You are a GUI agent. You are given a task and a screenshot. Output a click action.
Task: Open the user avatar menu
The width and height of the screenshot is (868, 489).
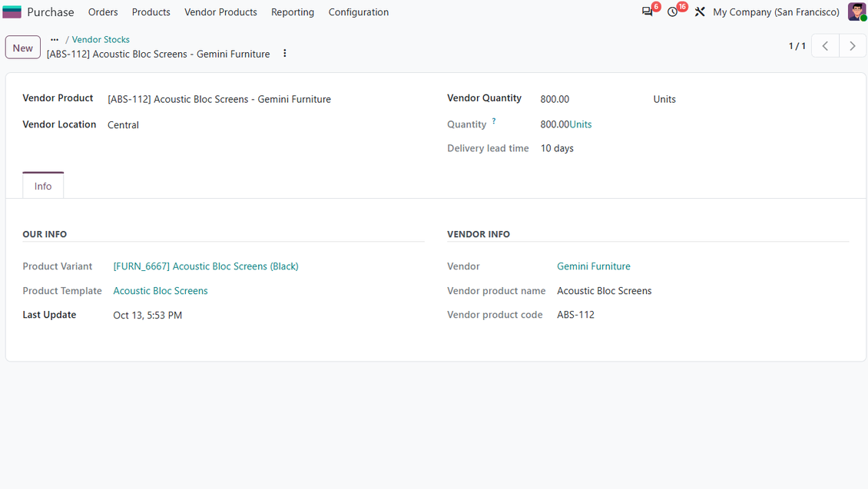(x=857, y=12)
